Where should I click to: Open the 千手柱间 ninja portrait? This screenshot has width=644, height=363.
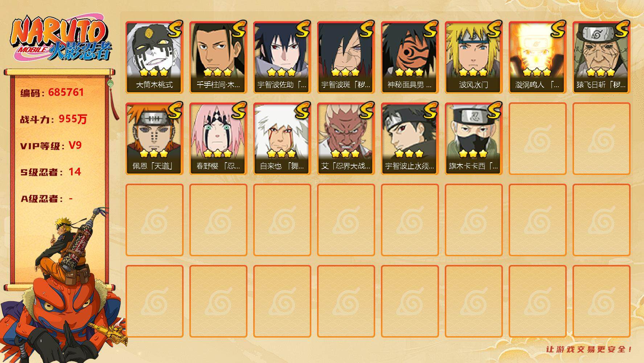[218, 57]
